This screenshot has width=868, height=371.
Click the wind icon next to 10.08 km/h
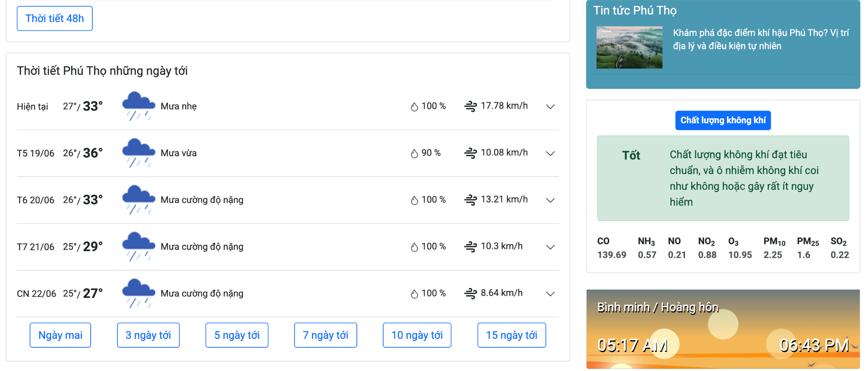(470, 153)
